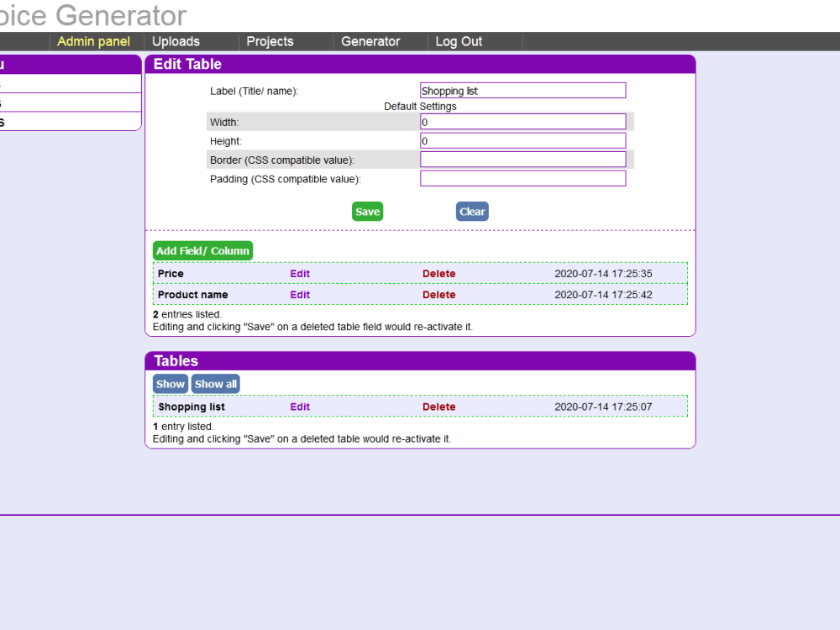Select the Width input field

click(522, 121)
